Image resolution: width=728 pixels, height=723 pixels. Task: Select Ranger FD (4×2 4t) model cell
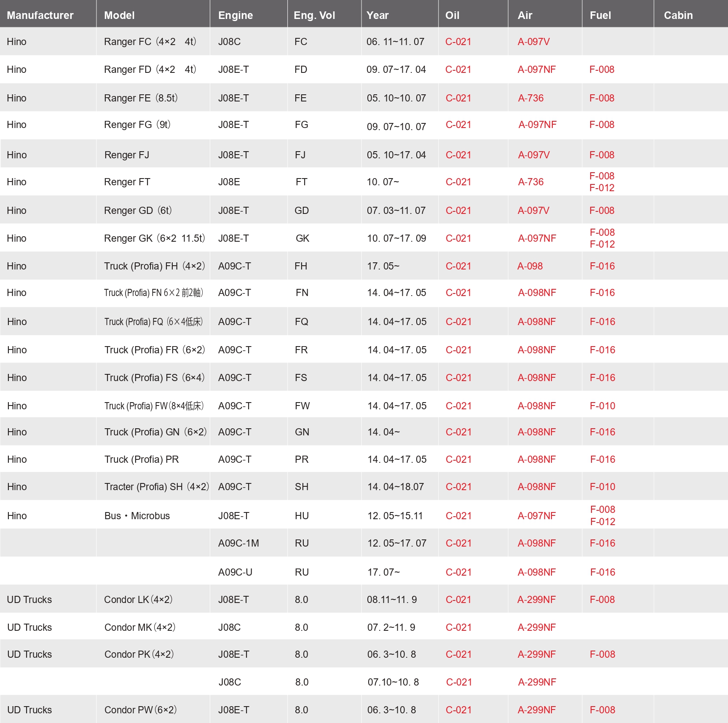(150, 69)
